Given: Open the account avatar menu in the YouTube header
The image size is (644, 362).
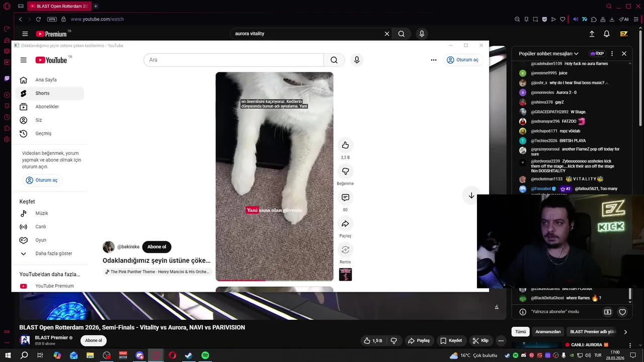Looking at the screenshot, I should (x=624, y=34).
